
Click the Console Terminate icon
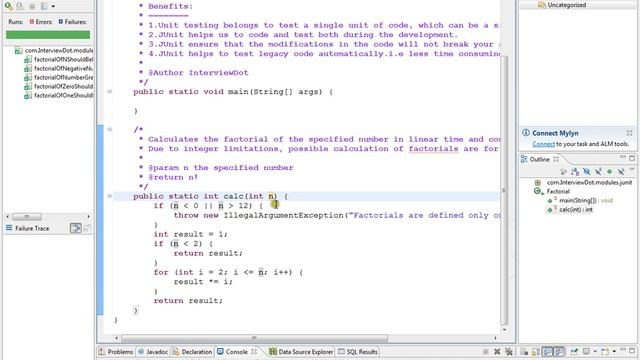point(486,352)
